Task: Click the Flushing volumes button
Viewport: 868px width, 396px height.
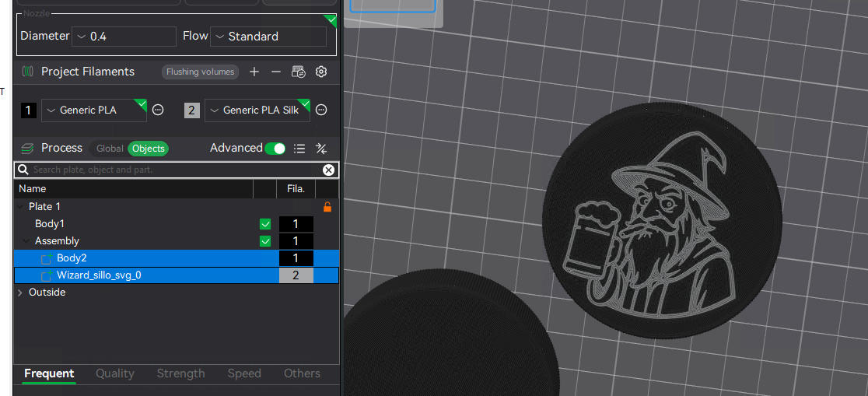Action: (x=200, y=72)
